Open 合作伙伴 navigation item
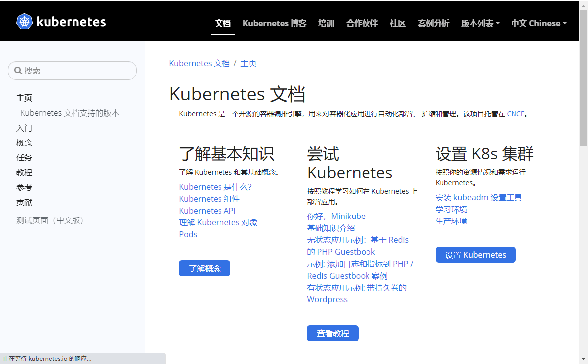The image size is (588, 364). point(362,24)
